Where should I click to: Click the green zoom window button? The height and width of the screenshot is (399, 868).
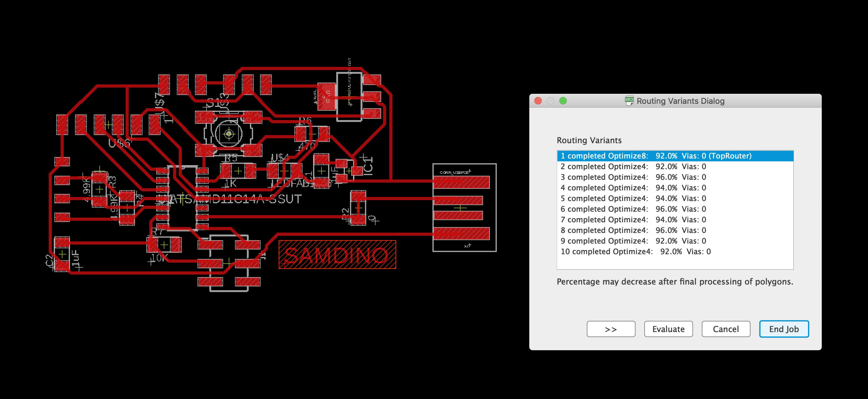point(563,101)
